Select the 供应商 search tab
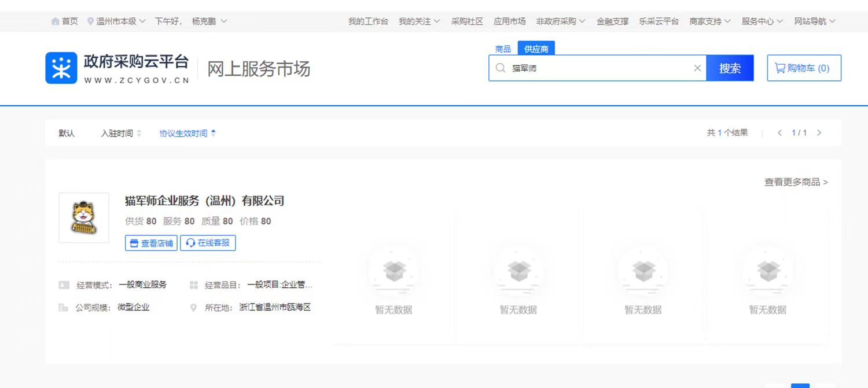Viewport: 868px width, 388px height. click(536, 49)
